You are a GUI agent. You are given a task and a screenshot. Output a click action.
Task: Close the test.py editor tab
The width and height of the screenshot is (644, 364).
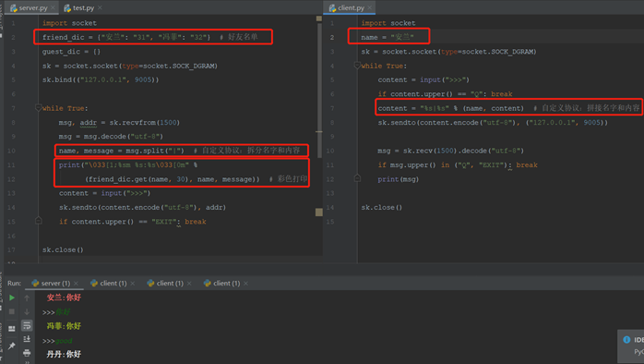101,7
